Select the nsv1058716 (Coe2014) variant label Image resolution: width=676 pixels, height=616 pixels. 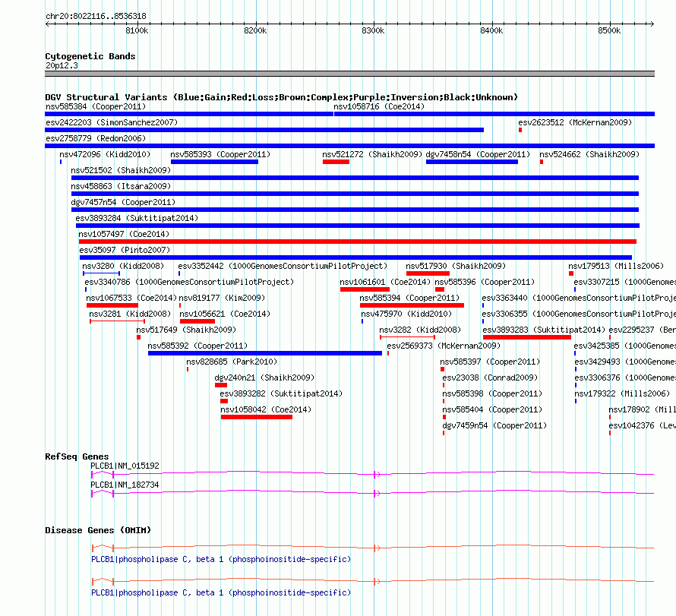tap(379, 106)
